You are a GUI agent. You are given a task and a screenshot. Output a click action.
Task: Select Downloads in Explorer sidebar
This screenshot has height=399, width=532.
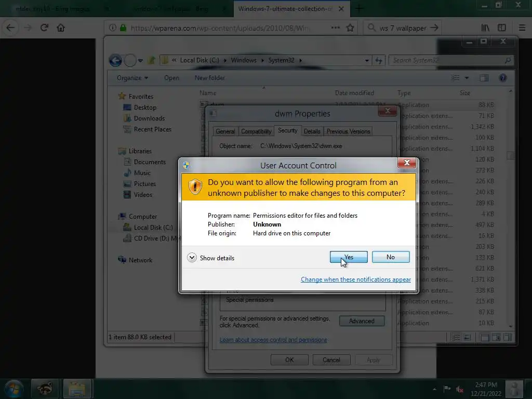(x=149, y=118)
